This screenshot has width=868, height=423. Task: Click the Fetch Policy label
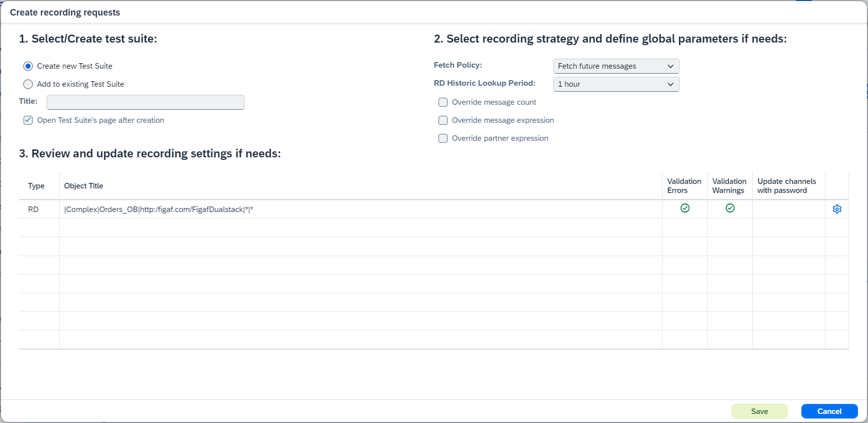458,65
